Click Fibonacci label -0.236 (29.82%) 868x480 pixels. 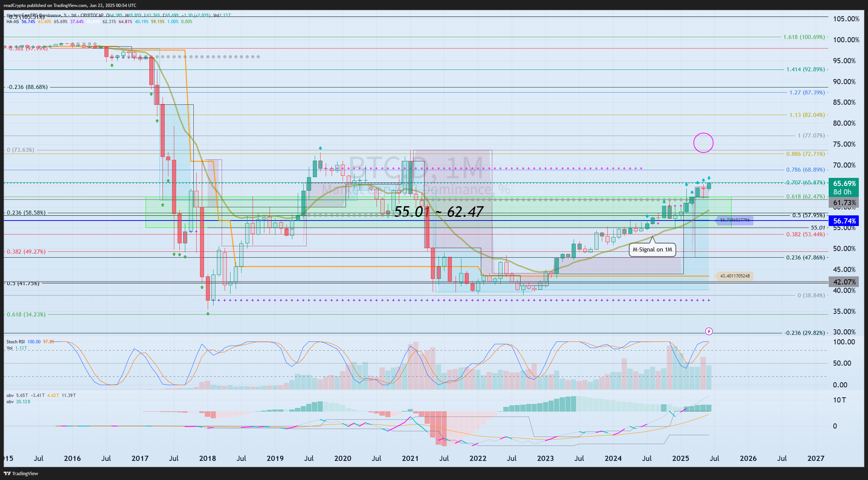point(805,333)
